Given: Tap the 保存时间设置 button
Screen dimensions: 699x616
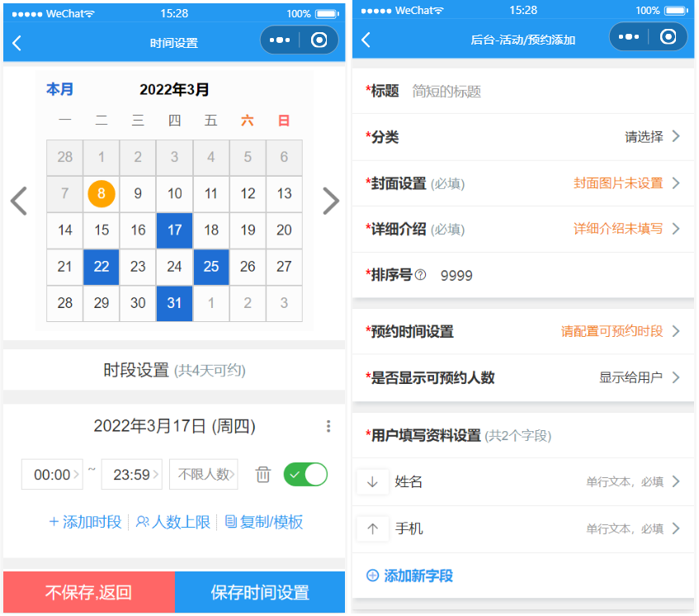Looking at the screenshot, I should coord(259,591).
